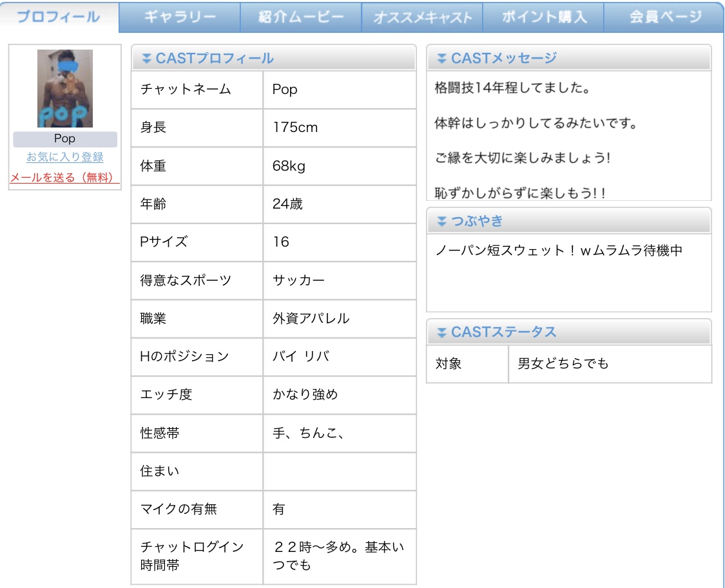Select the オススメキャスト tab
This screenshot has width=725, height=588.
(x=422, y=17)
